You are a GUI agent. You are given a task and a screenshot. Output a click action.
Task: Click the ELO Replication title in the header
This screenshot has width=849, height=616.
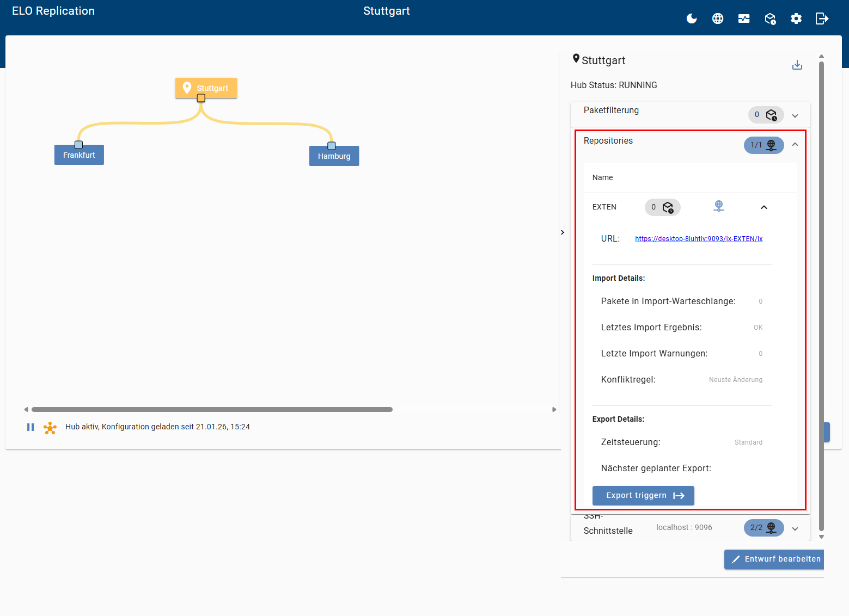click(x=53, y=10)
